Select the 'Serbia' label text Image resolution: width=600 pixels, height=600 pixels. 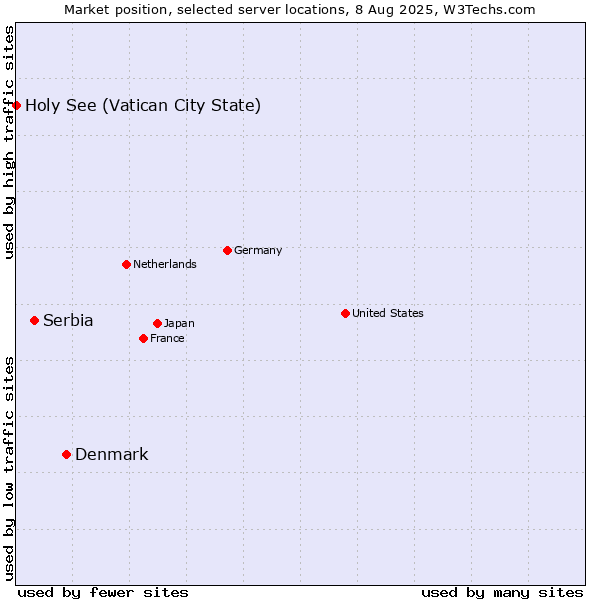coord(68,321)
